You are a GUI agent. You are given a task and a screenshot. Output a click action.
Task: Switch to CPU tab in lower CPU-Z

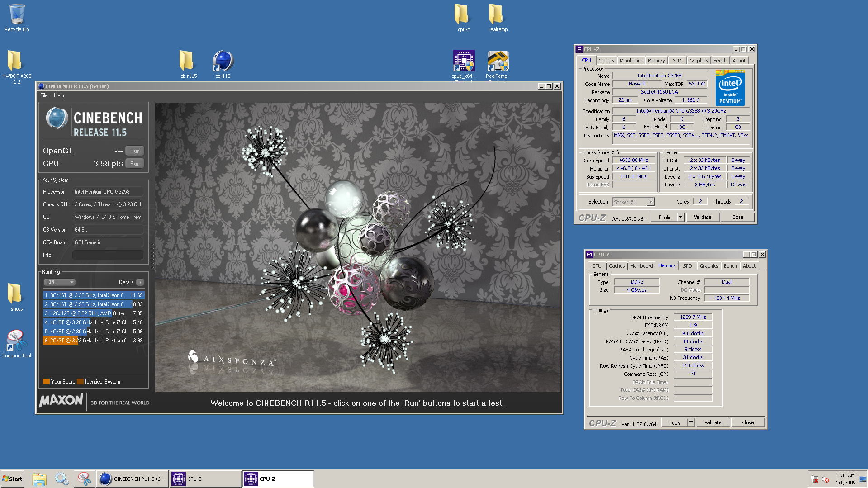[597, 266]
